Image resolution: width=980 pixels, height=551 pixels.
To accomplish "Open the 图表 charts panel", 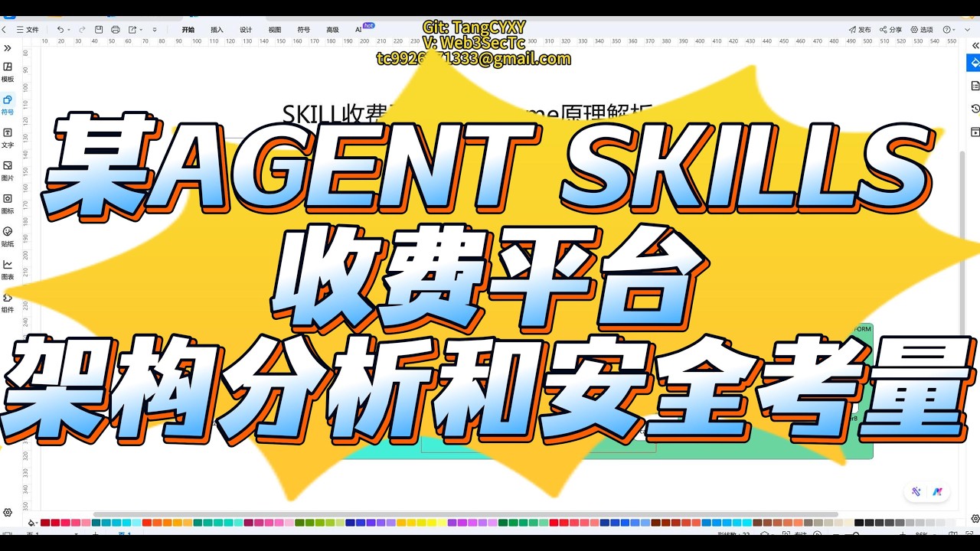I will pos(8,269).
